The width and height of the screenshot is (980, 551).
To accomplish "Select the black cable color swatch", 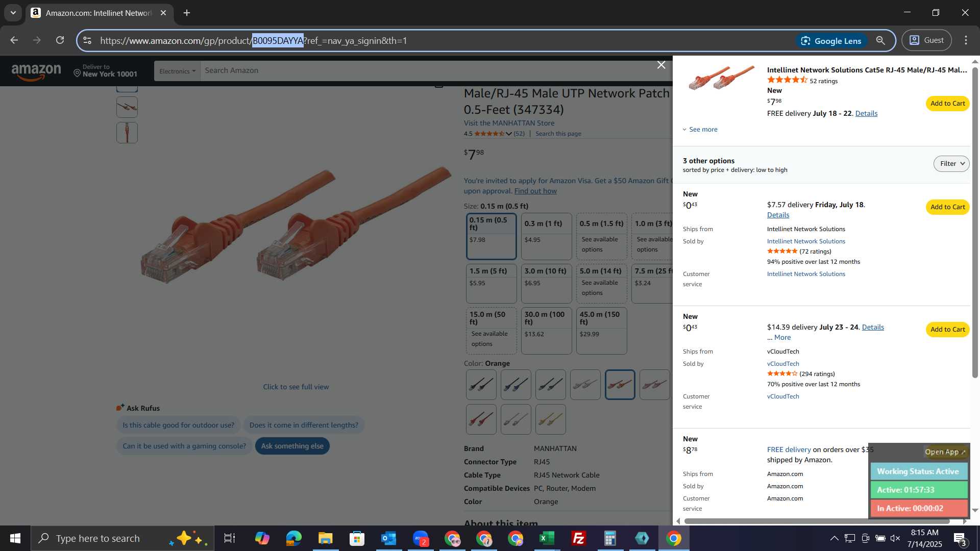I will [x=481, y=385].
